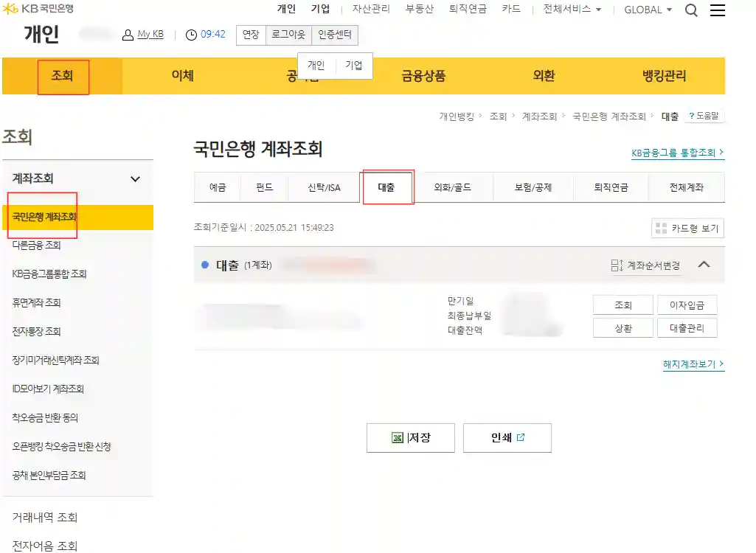The image size is (756, 553).
Task: Click the 상환 repayment button
Action: click(623, 328)
